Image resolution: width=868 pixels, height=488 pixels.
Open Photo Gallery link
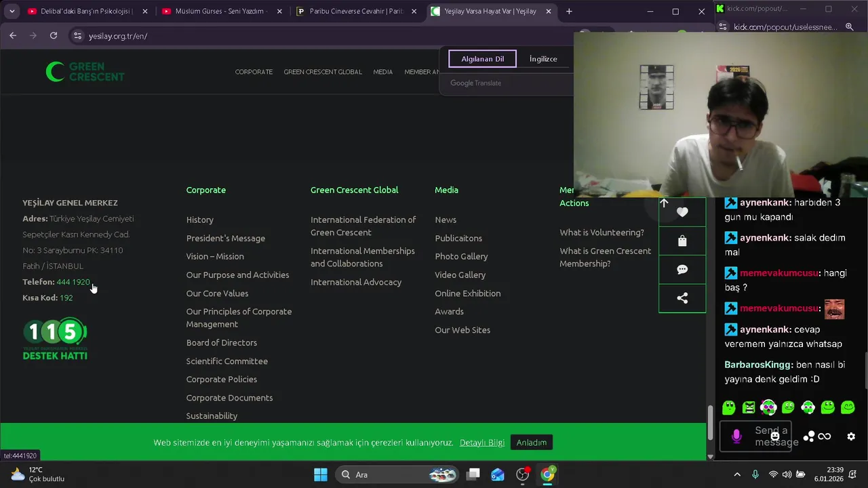[x=461, y=256]
